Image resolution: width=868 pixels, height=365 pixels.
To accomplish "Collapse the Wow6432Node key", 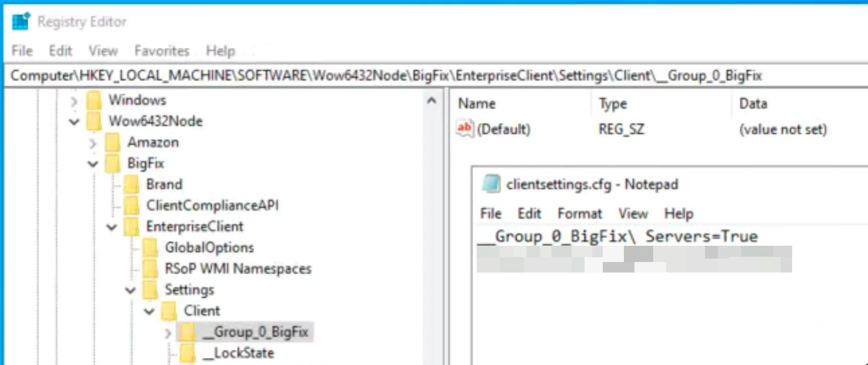I will pyautogui.click(x=74, y=122).
